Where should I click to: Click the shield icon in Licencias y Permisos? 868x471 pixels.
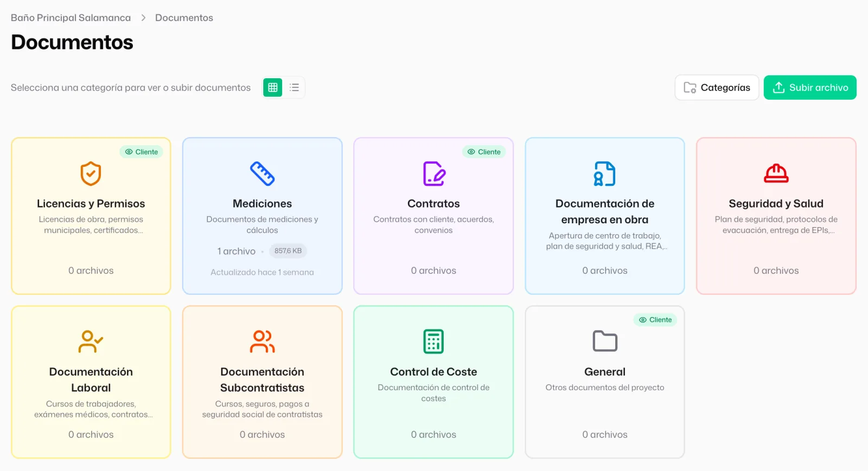(x=91, y=174)
